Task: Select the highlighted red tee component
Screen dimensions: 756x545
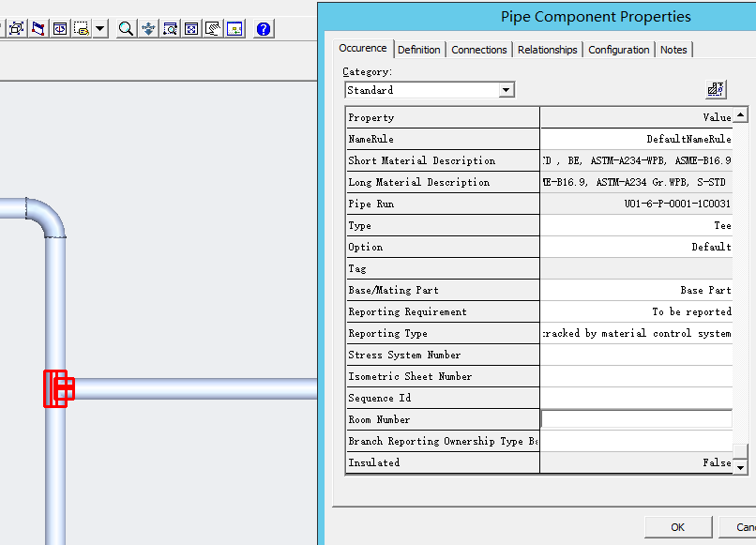Action: click(59, 388)
